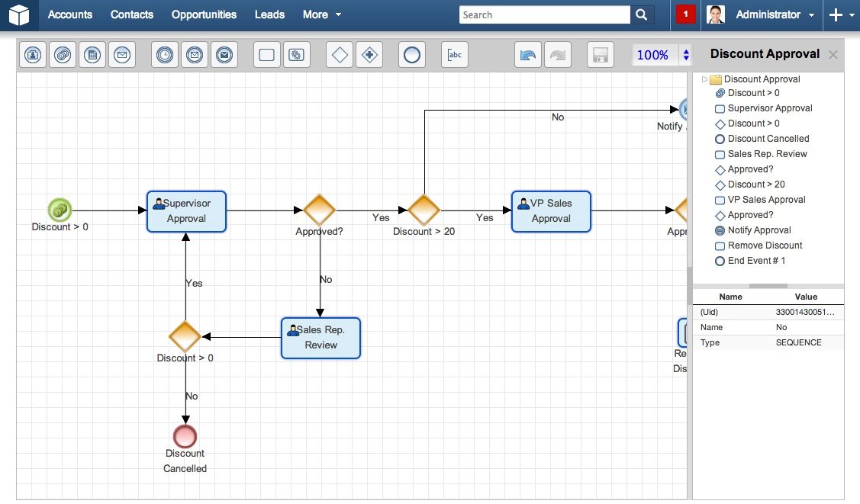Select the text annotation abc tool

pos(455,55)
